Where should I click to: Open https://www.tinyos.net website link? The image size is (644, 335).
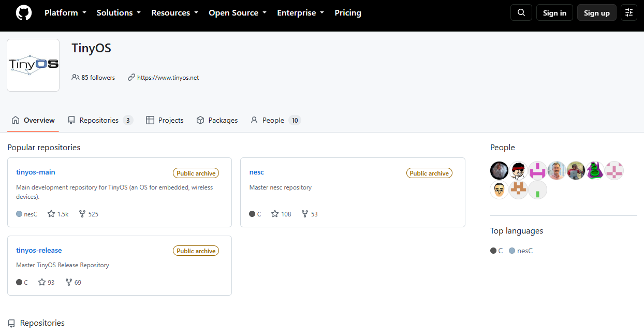(168, 78)
